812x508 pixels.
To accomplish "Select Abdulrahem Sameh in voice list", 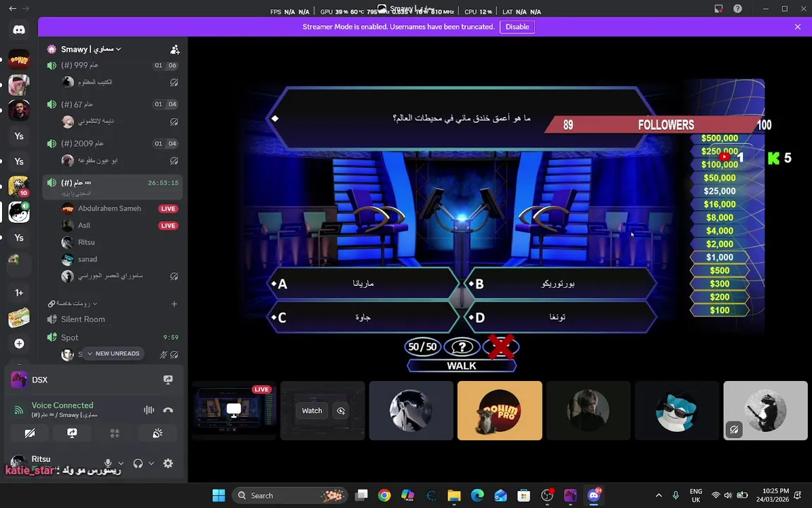I will [x=119, y=208].
